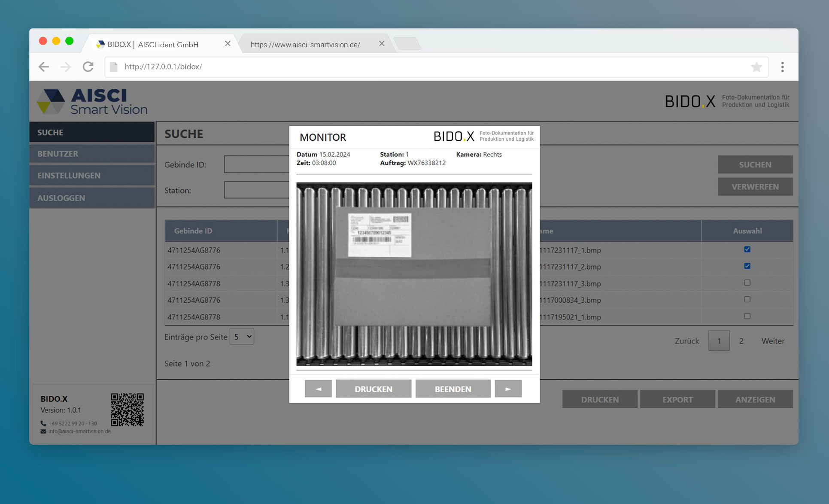Screen dimensions: 829x504
Task: Click the browser reload icon
Action: (88, 67)
